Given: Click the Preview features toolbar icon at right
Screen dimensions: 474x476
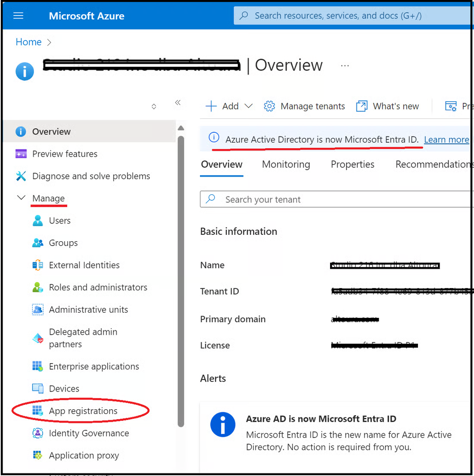Looking at the screenshot, I should click(450, 106).
